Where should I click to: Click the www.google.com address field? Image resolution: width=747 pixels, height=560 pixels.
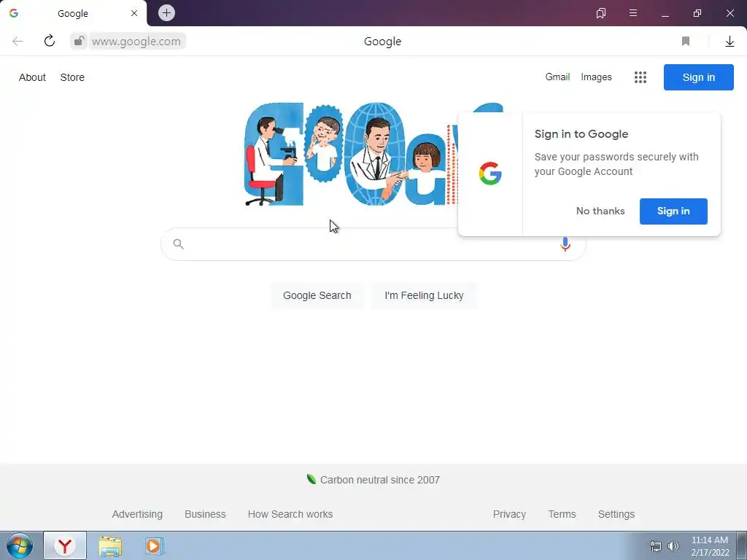[x=136, y=42]
